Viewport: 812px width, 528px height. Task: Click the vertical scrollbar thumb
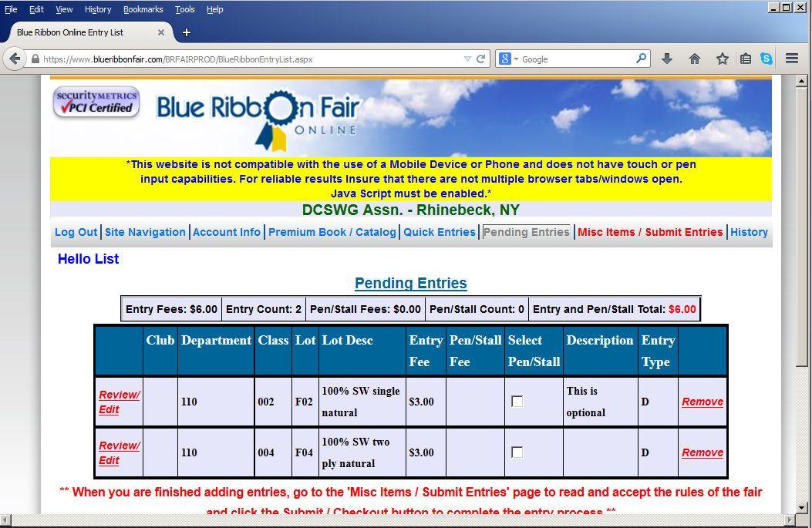click(x=802, y=227)
